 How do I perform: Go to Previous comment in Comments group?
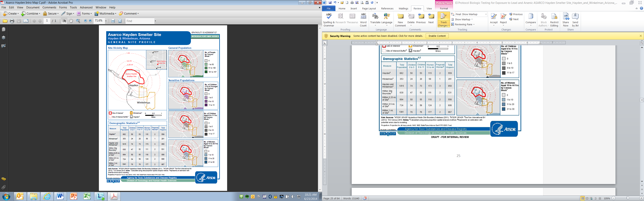421,19
